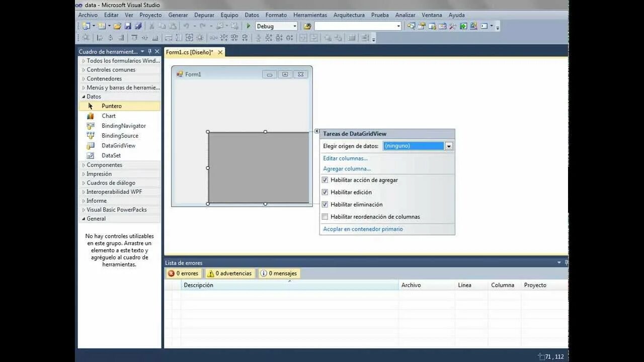Open Solution Explorer from toolbar icon
The image size is (644, 362).
(x=411, y=26)
